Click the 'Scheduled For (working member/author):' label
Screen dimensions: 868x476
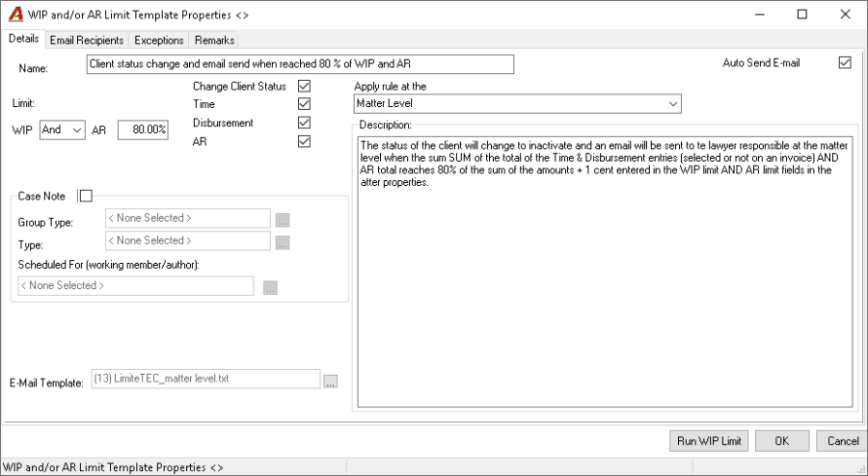click(108, 265)
